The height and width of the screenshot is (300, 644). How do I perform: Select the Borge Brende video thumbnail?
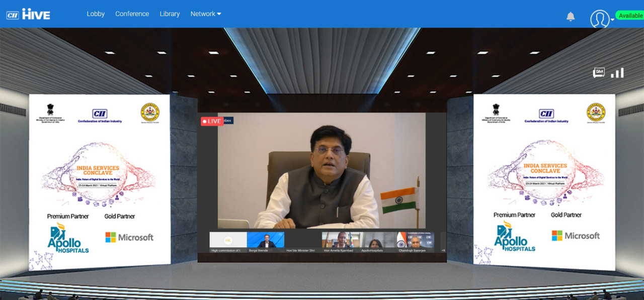266,240
